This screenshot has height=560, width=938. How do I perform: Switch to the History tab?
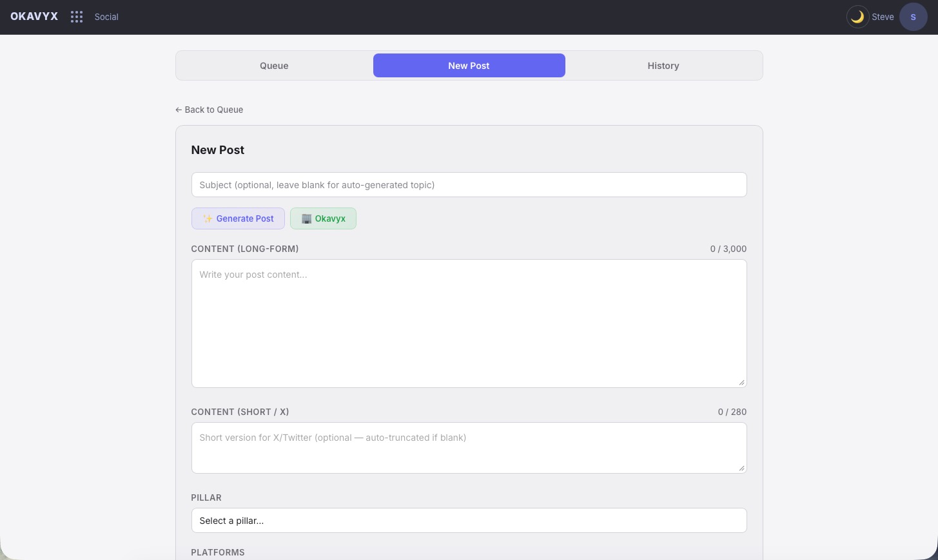point(663,65)
